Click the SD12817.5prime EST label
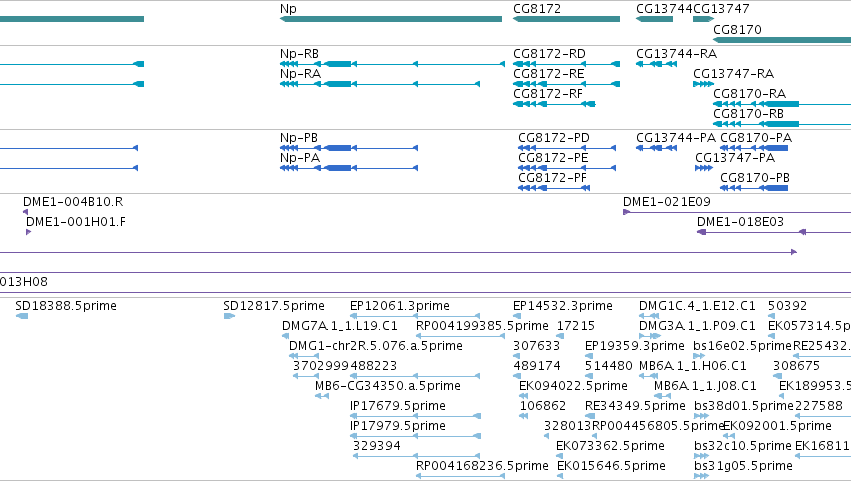Screen dimensions: 851x481 click(274, 306)
